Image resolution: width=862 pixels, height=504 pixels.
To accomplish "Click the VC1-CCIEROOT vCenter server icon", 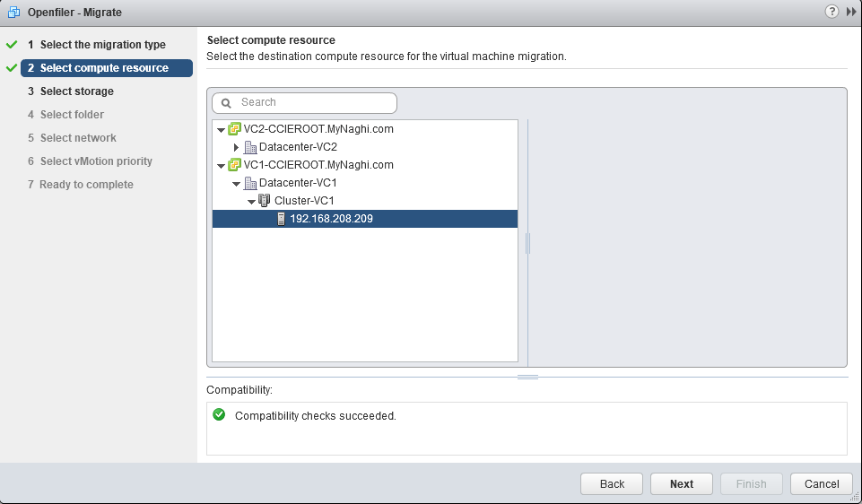I will (x=235, y=165).
